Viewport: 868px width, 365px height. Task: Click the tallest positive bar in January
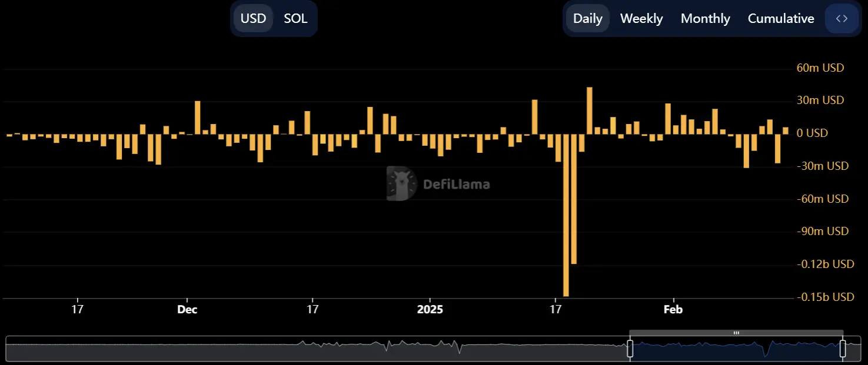(589, 110)
